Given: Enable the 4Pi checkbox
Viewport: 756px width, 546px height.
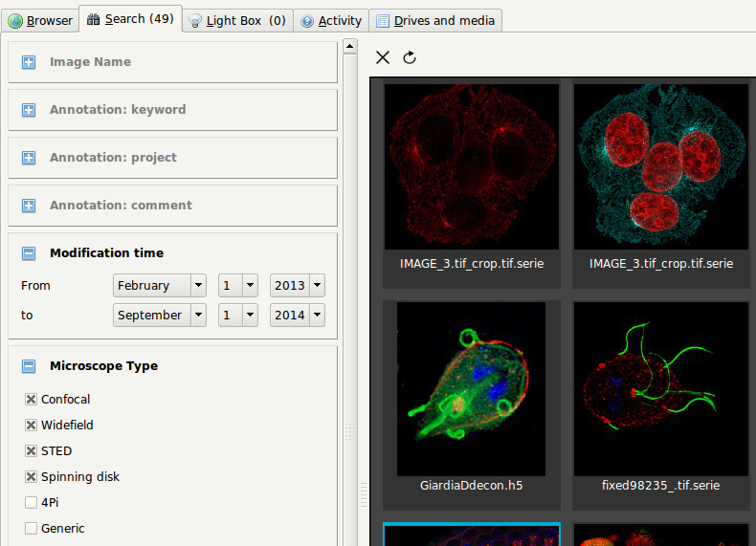Looking at the screenshot, I should click(31, 503).
